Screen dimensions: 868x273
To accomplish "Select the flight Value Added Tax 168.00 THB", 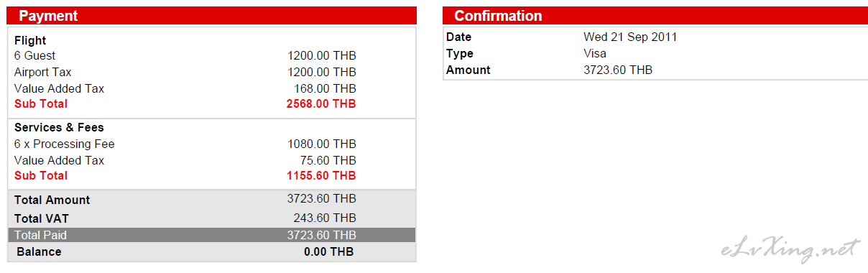I will click(x=325, y=88).
